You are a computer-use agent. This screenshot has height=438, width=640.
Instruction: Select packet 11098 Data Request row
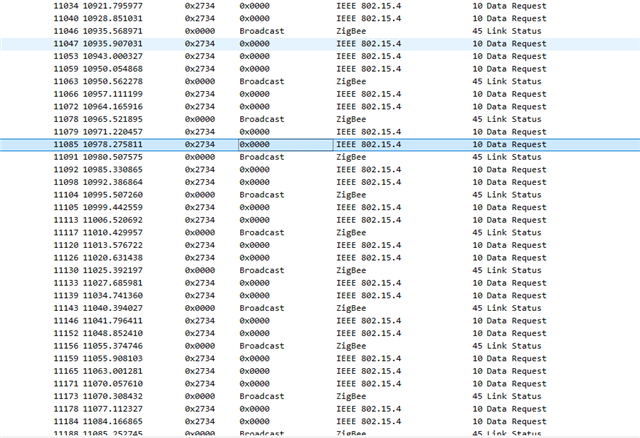pyautogui.click(x=320, y=182)
